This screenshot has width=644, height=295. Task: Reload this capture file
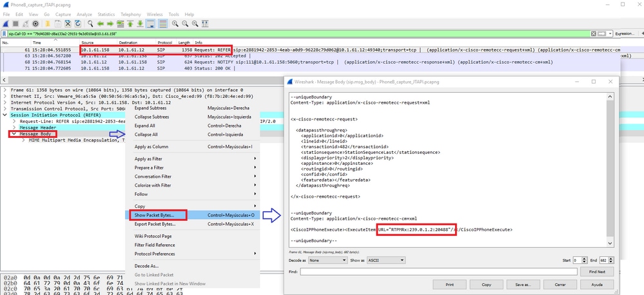(77, 23)
